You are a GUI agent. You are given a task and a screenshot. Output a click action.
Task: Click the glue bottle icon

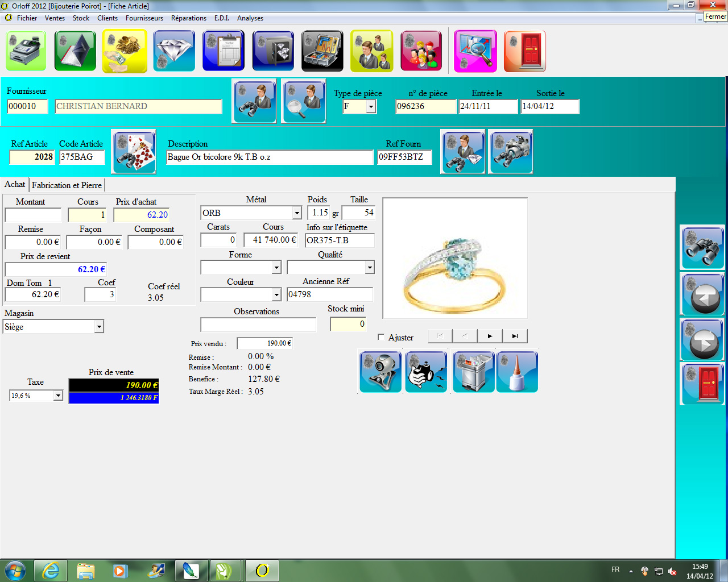tap(517, 372)
